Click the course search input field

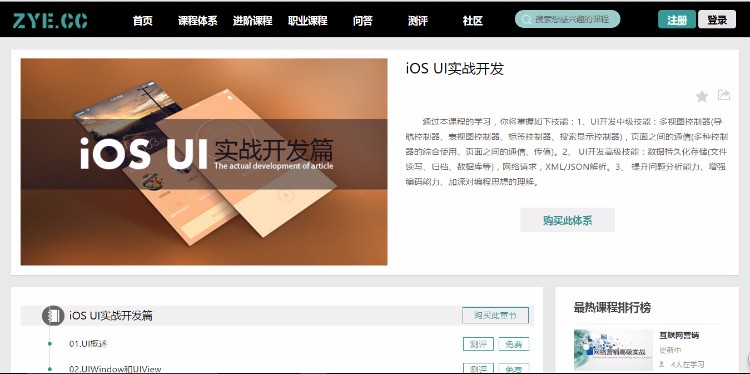pyautogui.click(x=567, y=20)
